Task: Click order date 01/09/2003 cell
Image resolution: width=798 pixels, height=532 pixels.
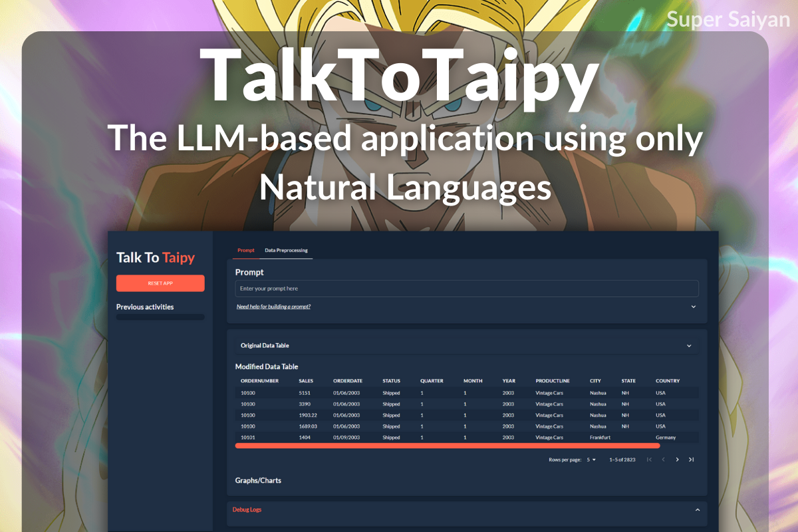Action: [346, 438]
